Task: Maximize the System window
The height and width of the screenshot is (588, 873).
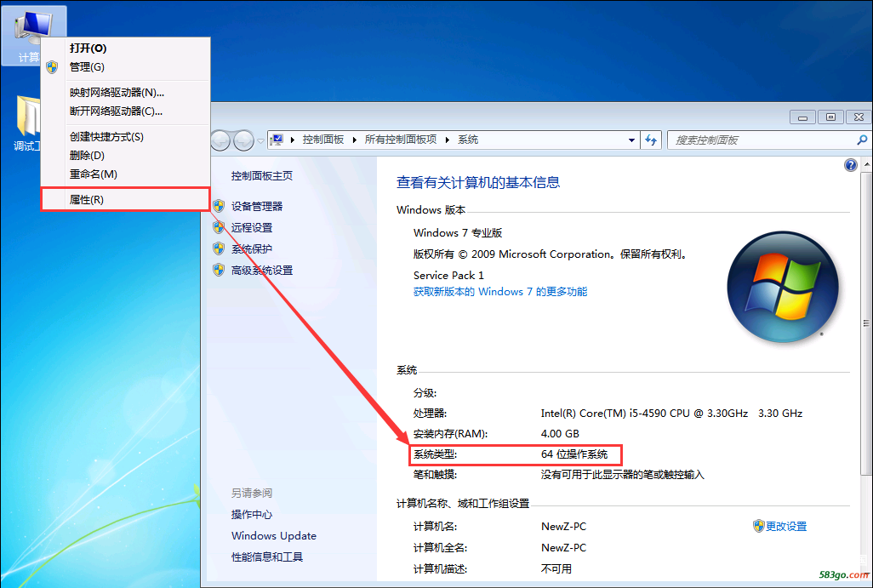Action: [x=830, y=117]
